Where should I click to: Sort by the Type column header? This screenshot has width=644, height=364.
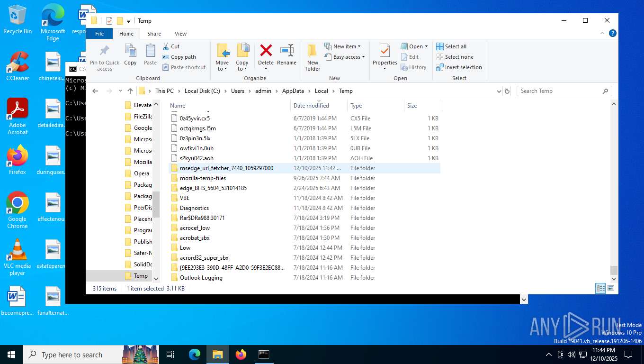click(x=376, y=106)
